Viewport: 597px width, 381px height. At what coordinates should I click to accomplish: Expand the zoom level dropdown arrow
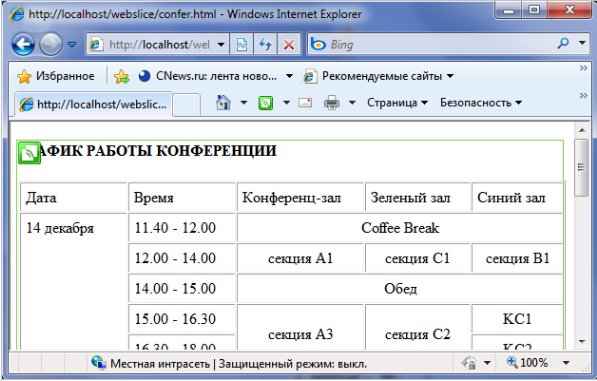pos(566,363)
